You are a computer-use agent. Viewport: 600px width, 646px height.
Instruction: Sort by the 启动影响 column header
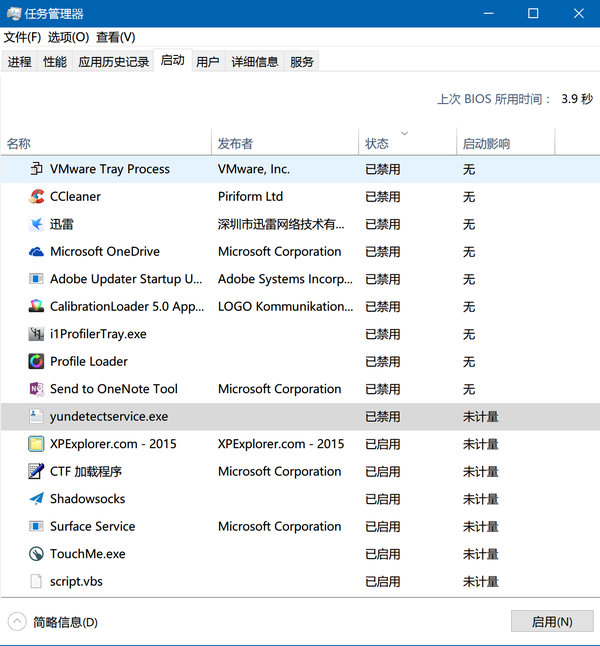coord(506,142)
